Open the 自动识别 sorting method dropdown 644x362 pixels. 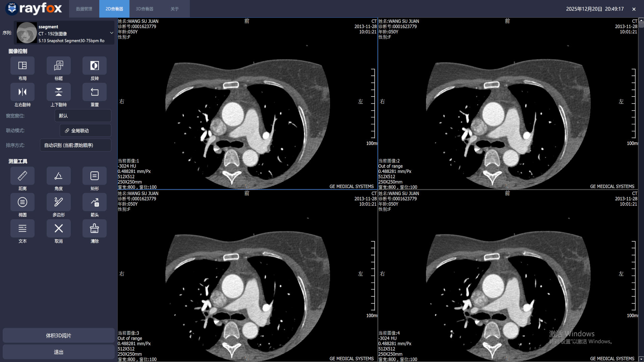[x=75, y=145]
